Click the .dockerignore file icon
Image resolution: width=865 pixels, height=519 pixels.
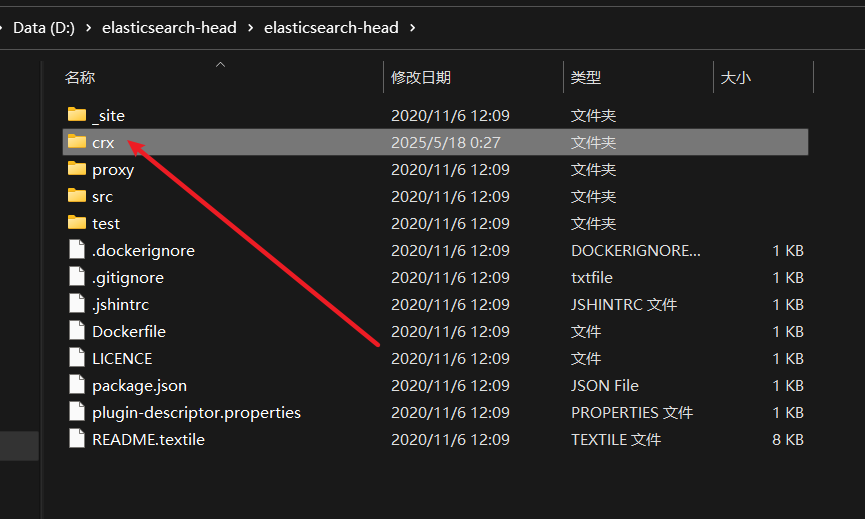click(77, 249)
